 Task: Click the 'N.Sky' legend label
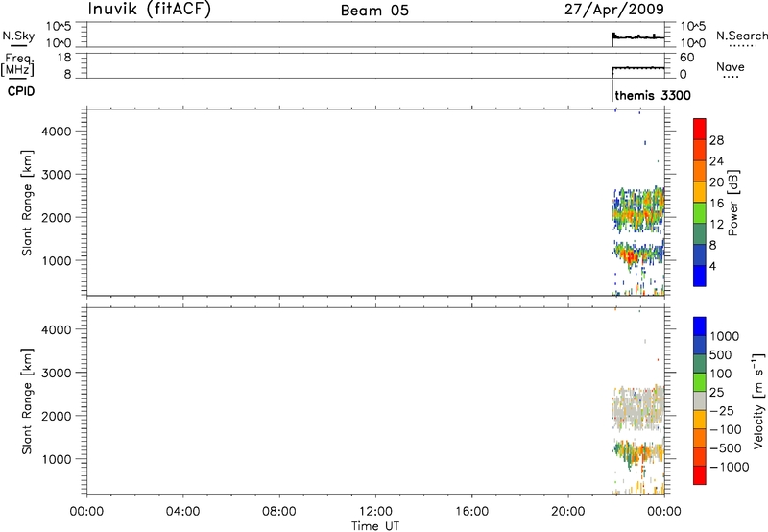click(x=18, y=36)
